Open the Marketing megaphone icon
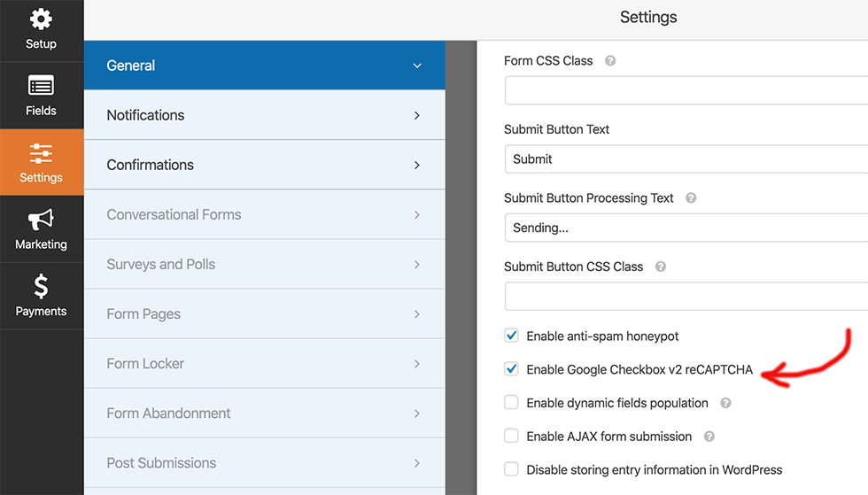Image resolution: width=868 pixels, height=495 pixels. (x=41, y=220)
